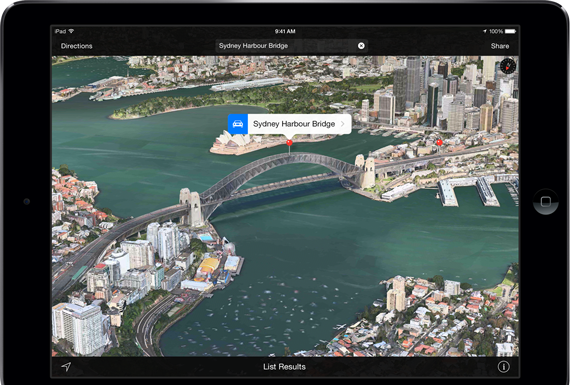Viewport: 570px width, 385px height.
Task: Tap the location services arrow beside 100%
Action: coord(485,32)
